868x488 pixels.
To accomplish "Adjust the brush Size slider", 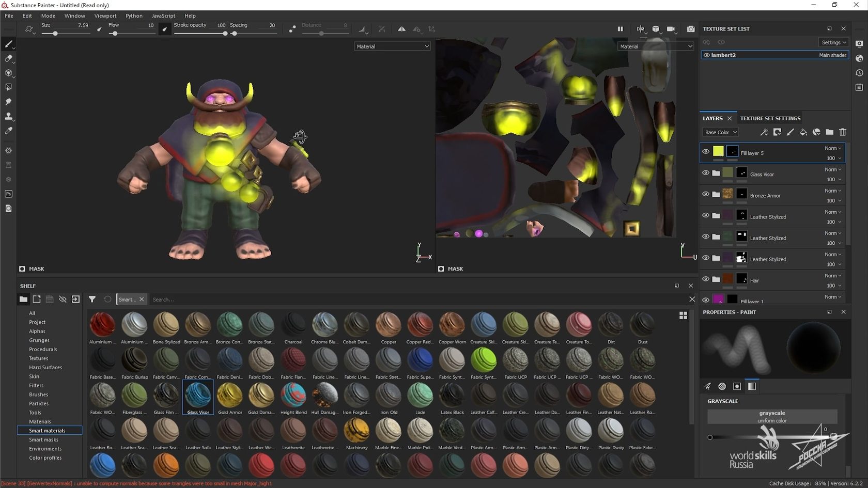I will 65,33.
